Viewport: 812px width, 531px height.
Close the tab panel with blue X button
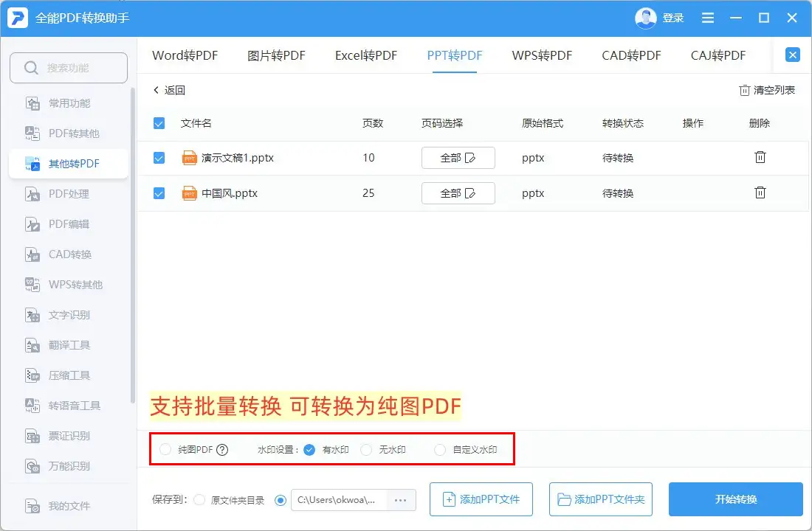(x=792, y=55)
